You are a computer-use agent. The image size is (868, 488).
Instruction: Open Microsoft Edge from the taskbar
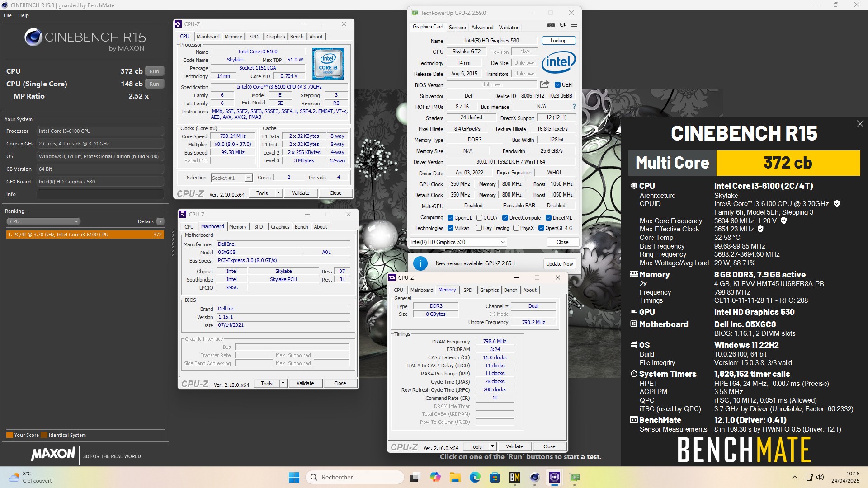tap(475, 477)
